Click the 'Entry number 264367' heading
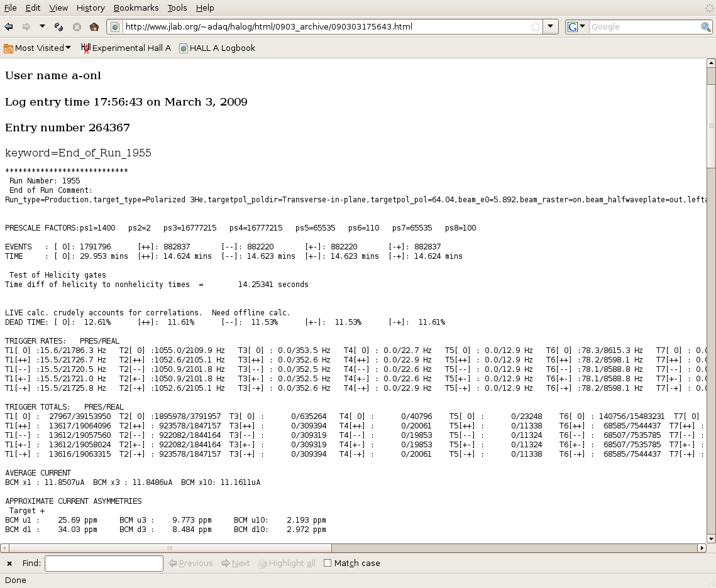Screen dimensions: 716x588 pyautogui.click(x=68, y=128)
